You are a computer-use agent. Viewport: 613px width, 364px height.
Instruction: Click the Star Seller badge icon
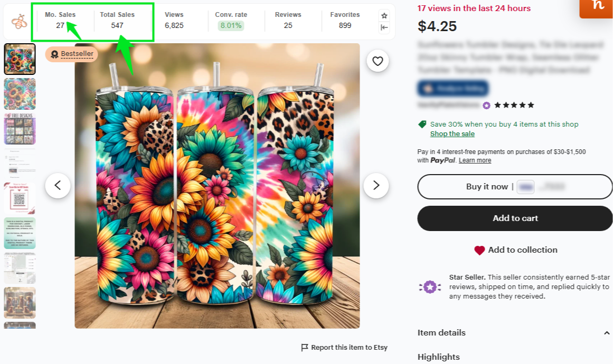[430, 287]
